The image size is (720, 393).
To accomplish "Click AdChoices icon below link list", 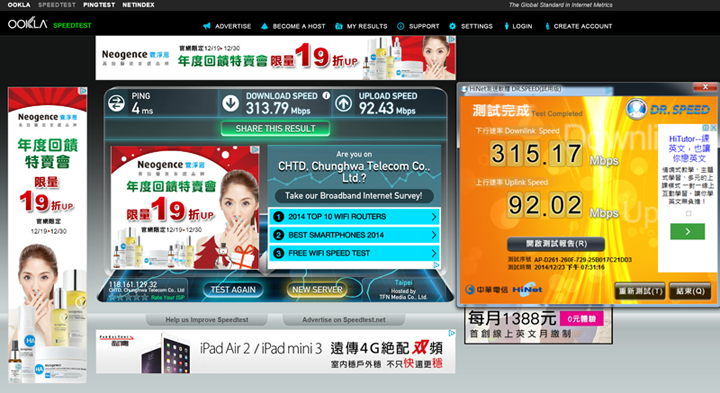I will [x=436, y=265].
